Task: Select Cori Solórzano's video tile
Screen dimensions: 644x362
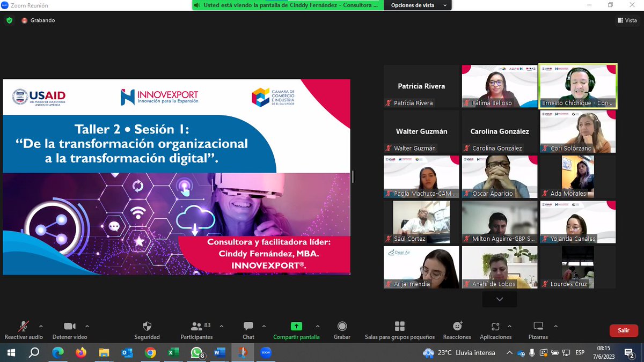Action: coord(578,131)
